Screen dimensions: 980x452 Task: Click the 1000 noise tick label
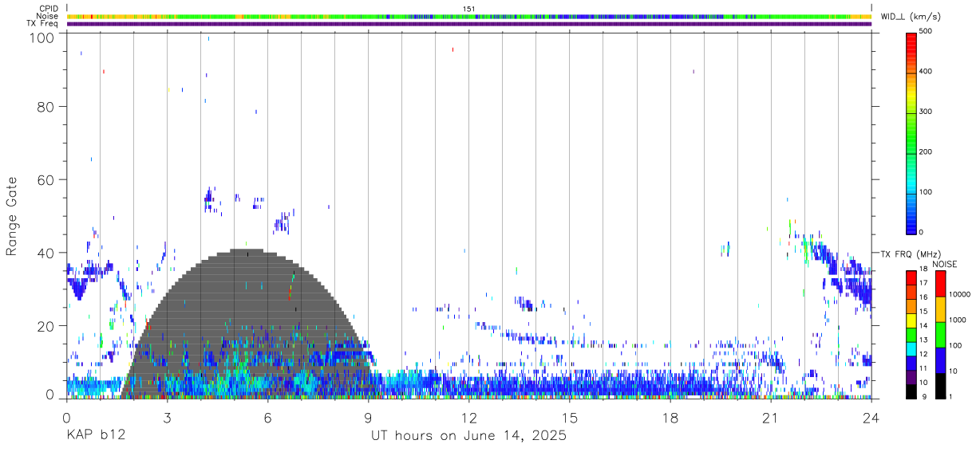pyautogui.click(x=957, y=320)
